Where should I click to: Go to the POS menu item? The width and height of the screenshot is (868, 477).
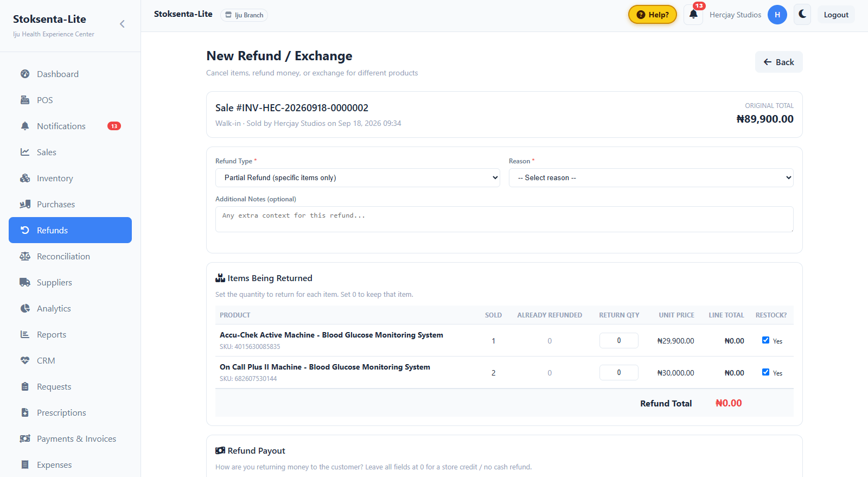(70, 100)
